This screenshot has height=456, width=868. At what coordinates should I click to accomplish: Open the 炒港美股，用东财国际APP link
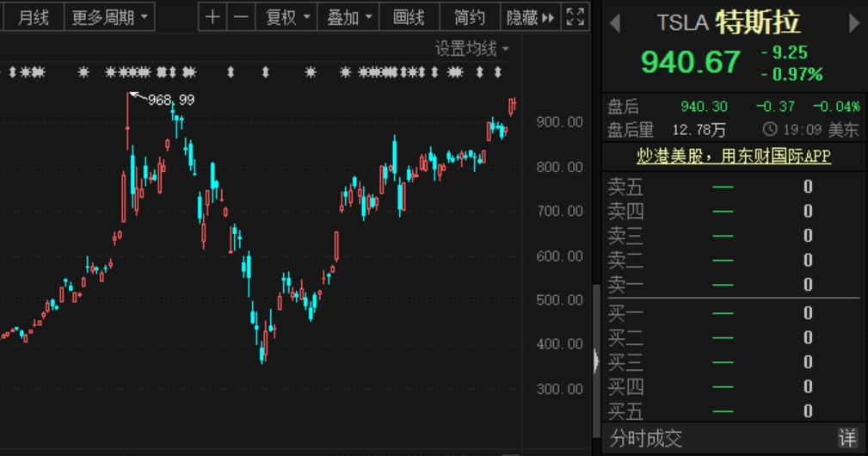click(x=733, y=156)
